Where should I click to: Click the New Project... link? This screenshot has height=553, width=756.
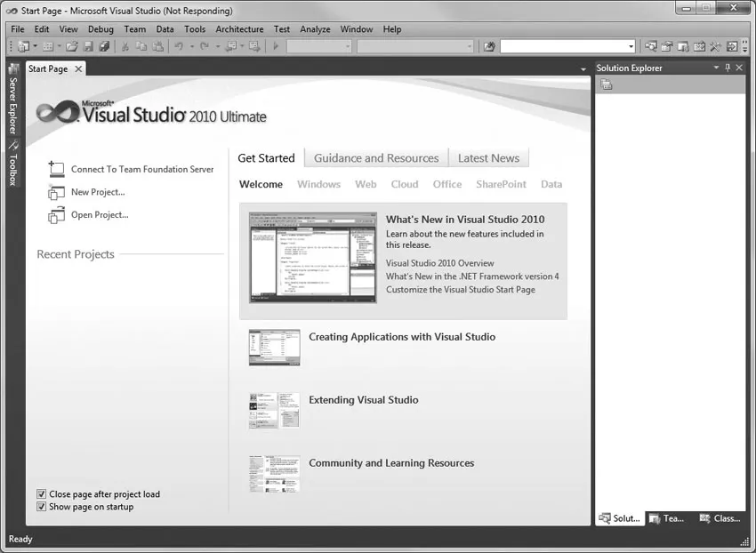98,192
